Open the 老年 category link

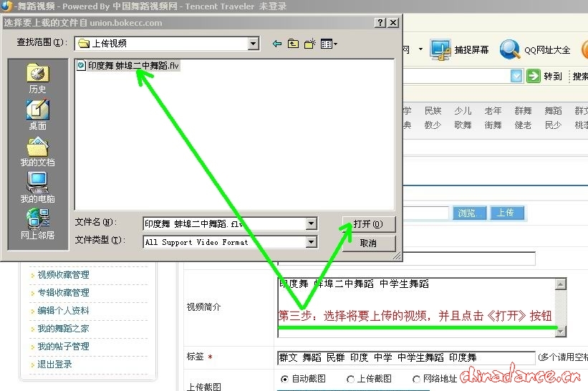point(493,110)
